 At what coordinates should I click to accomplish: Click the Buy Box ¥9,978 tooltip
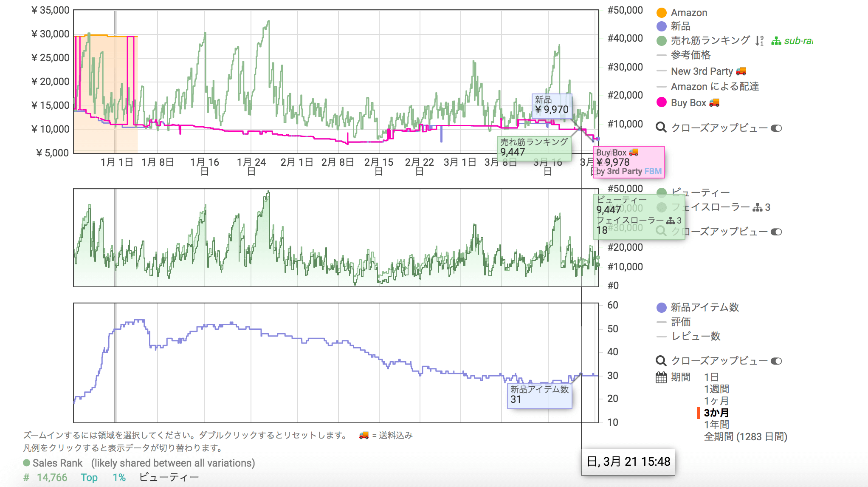(x=628, y=162)
